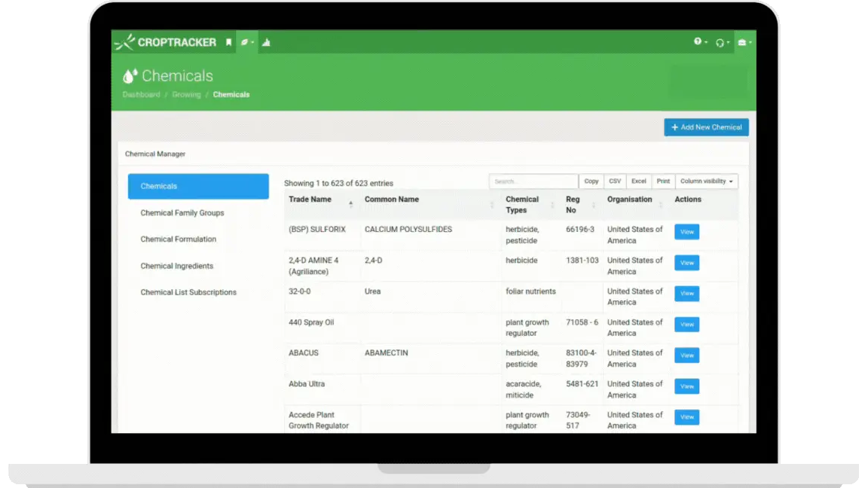Open the leaf growing menu icon
Image resolution: width=868 pixels, height=488 pixels.
pyautogui.click(x=247, y=42)
